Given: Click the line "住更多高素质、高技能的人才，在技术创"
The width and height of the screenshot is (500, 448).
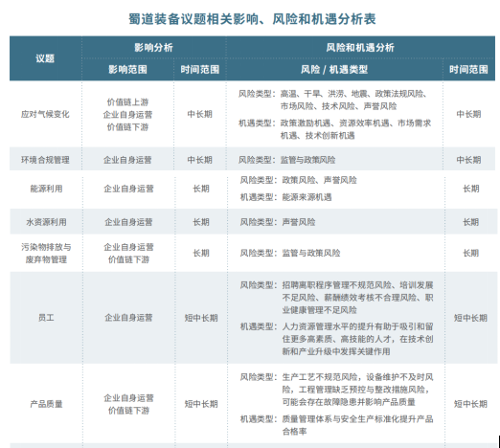Looking at the screenshot, I should click(357, 339).
